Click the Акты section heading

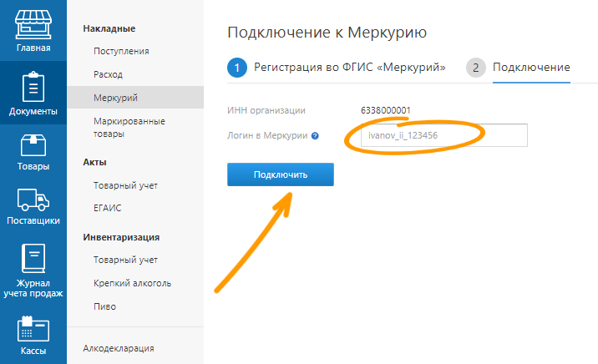[x=94, y=162]
